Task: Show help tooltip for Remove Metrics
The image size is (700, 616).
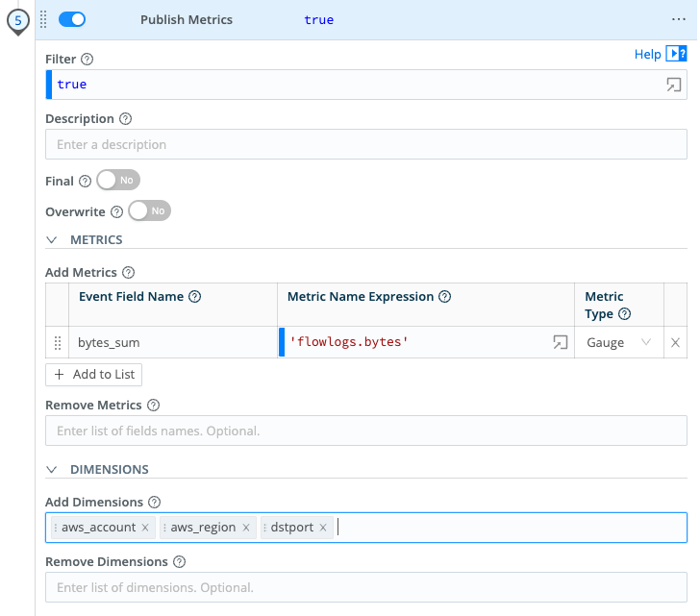Action: [x=153, y=405]
